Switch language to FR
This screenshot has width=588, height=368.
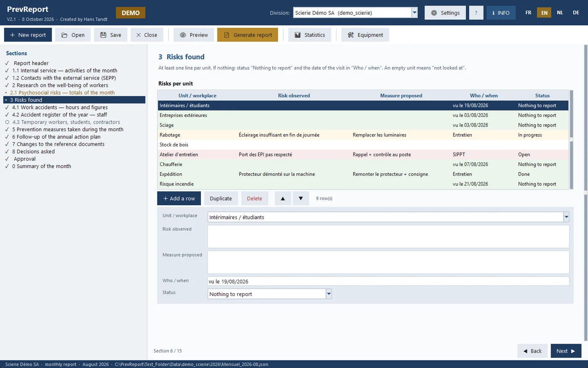(x=528, y=13)
